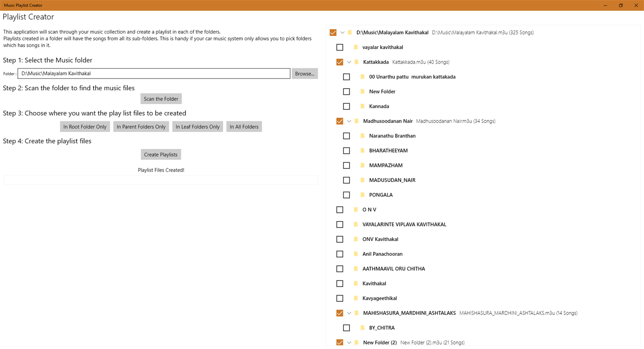Click Scan the Folder button
This screenshot has height=349, width=644.
[161, 98]
